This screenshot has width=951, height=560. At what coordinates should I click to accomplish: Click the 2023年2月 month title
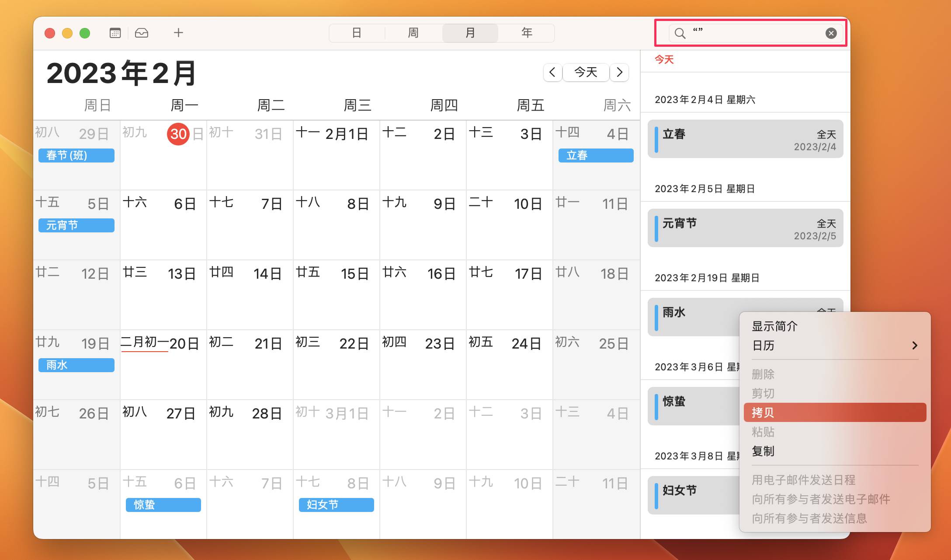[x=122, y=73]
